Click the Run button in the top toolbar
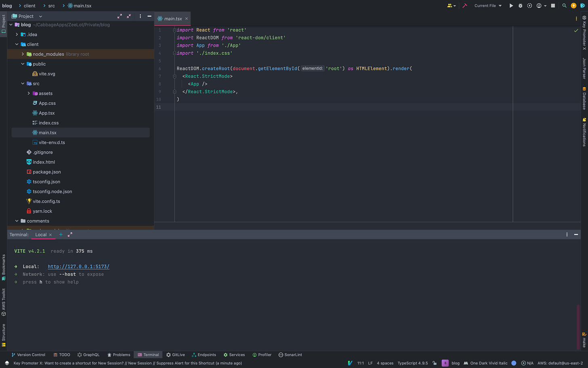Screen dimensions: 588x368 (x=511, y=6)
